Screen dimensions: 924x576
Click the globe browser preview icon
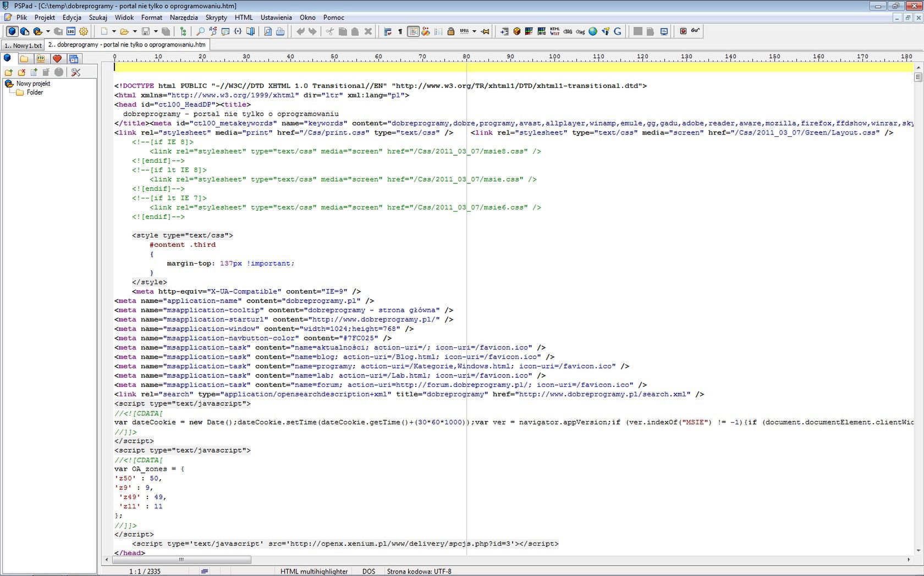[593, 31]
